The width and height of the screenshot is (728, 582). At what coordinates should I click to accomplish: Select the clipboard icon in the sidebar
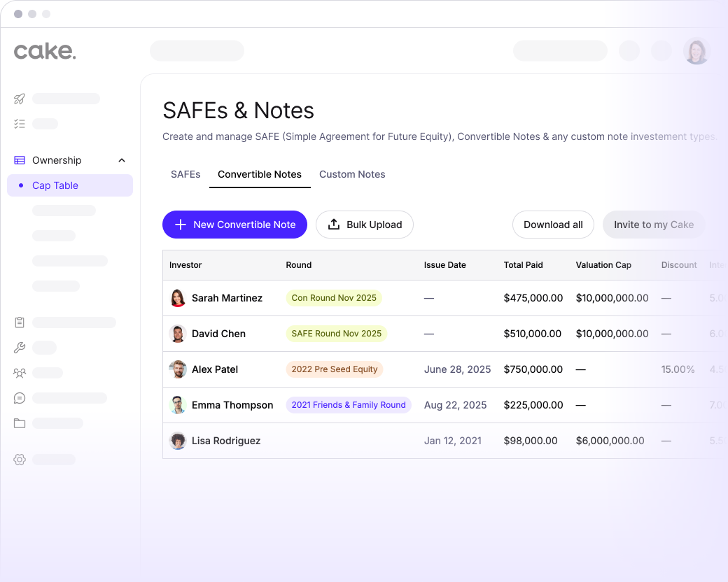pyautogui.click(x=19, y=322)
